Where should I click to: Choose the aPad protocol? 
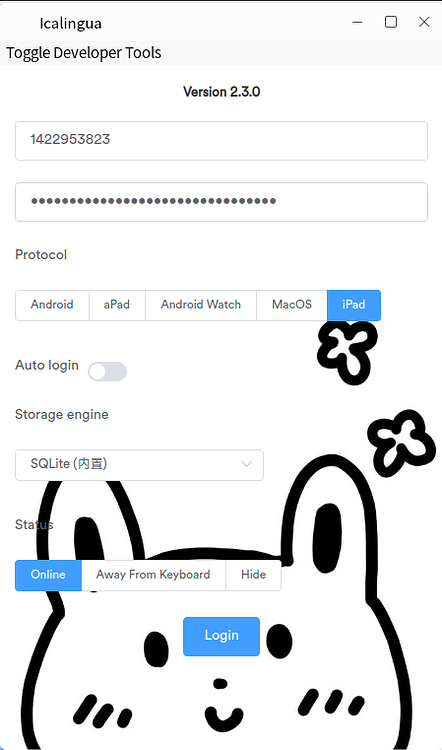coord(117,305)
